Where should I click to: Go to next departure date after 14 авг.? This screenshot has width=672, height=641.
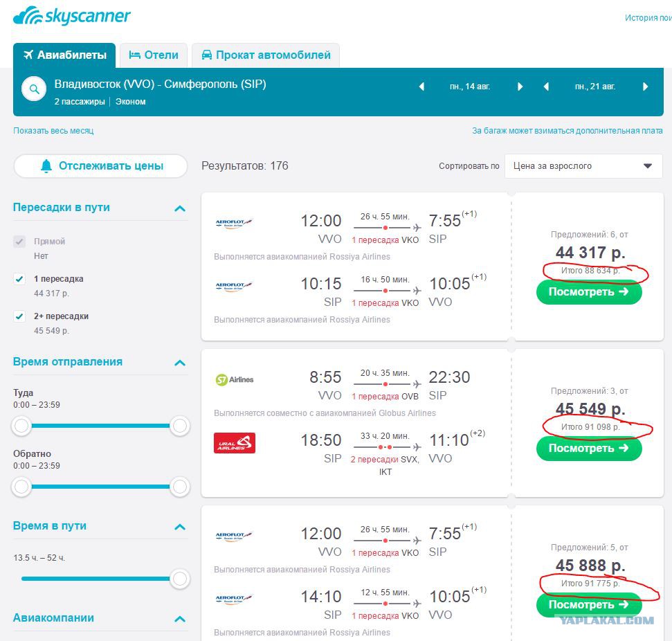[520, 87]
